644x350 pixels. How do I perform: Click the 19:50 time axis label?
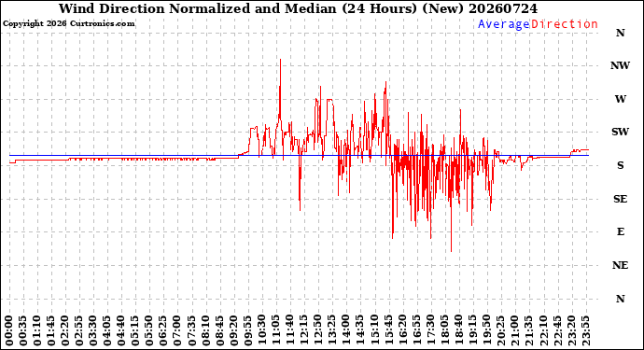tap(486, 330)
